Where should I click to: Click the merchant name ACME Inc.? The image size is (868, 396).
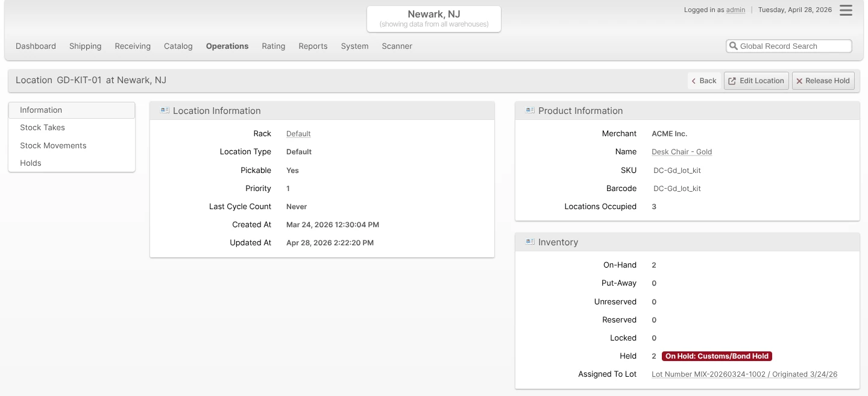(670, 134)
